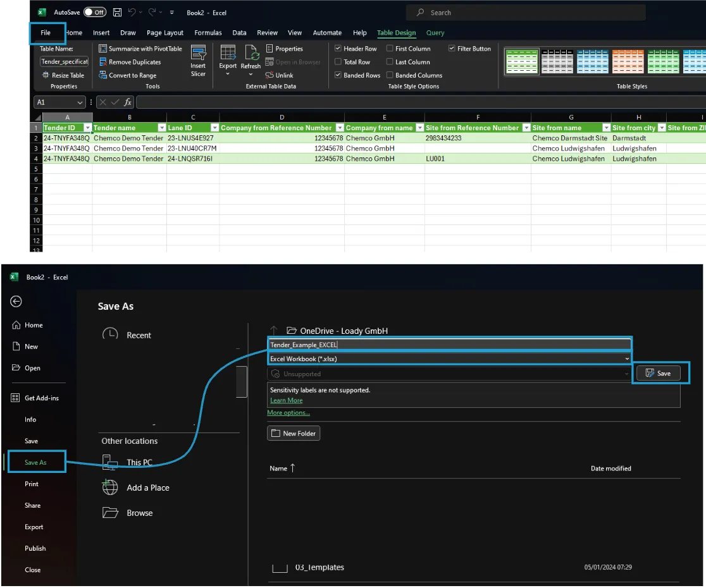This screenshot has width=706, height=588.
Task: Click Export in backstage sidebar
Action: 34,527
